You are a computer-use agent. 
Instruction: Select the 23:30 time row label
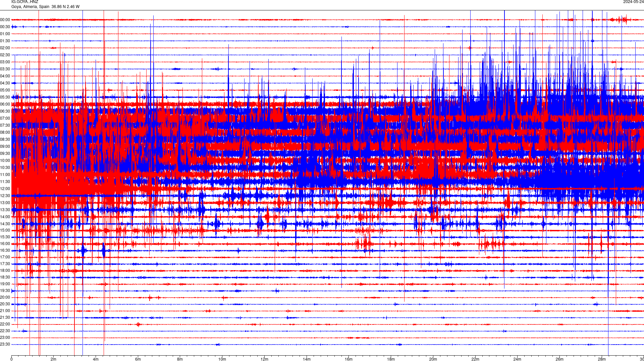pos(5,344)
